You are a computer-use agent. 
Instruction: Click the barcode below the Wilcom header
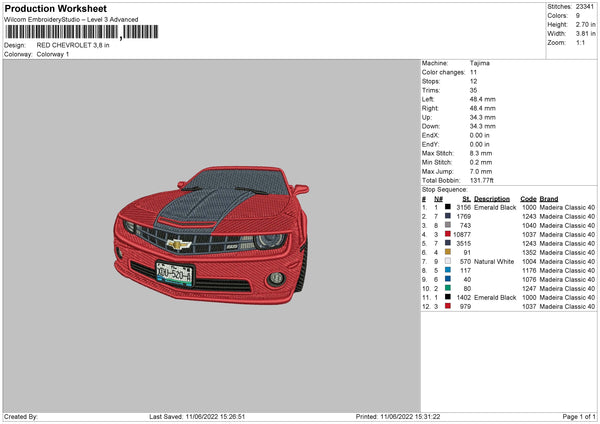tap(61, 34)
